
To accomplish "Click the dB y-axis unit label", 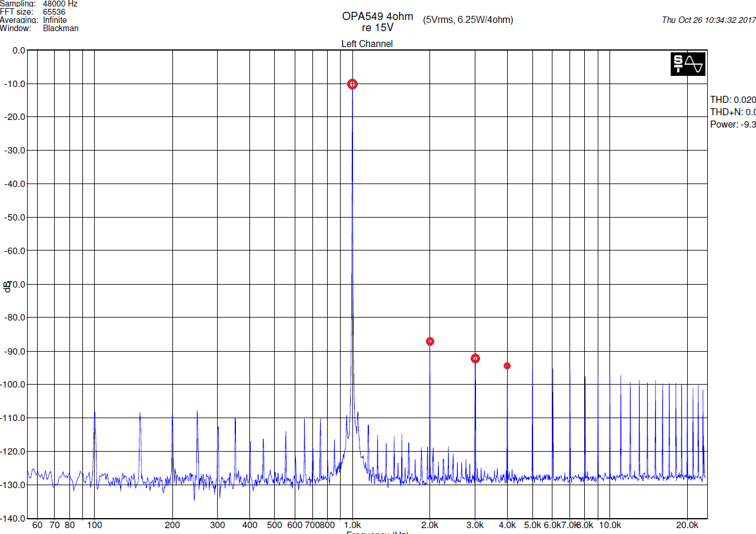I will coord(7,286).
